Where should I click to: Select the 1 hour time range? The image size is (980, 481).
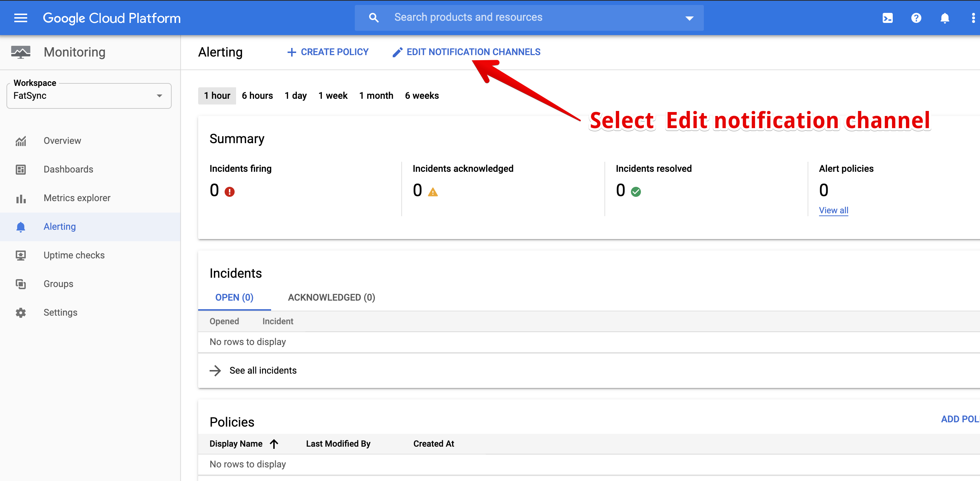[217, 96]
